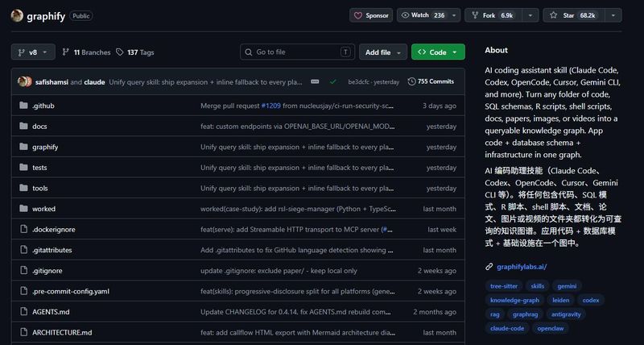Select the claude-code topic tag

click(507, 328)
